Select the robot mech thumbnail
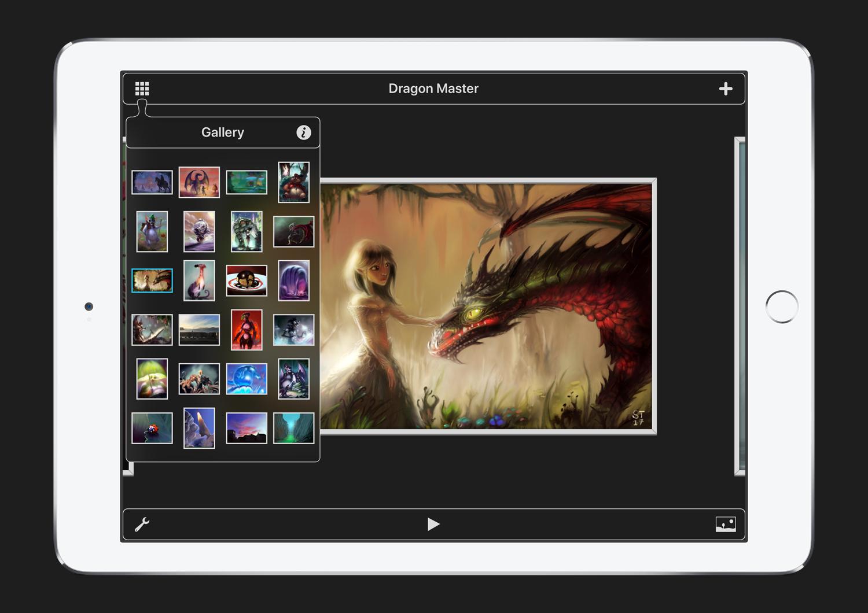Viewport: 868px width, 613px height. (x=247, y=231)
